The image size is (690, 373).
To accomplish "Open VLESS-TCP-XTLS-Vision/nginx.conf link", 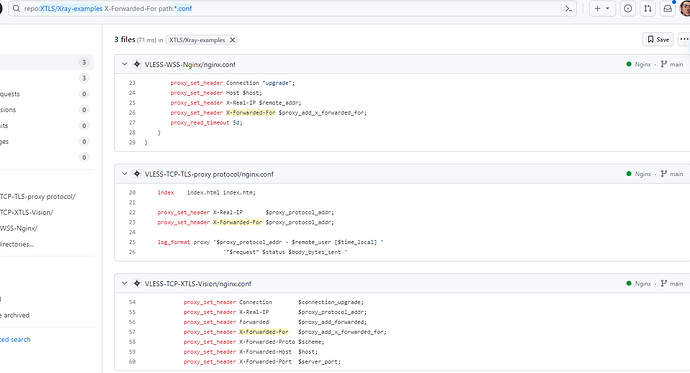I will 198,284.
